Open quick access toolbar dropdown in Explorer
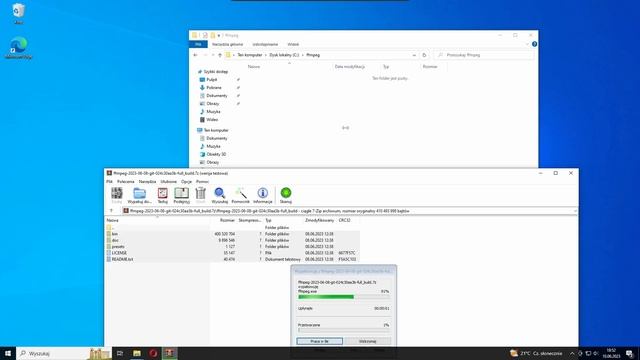Viewport: 640px width, 360px height. (x=219, y=36)
